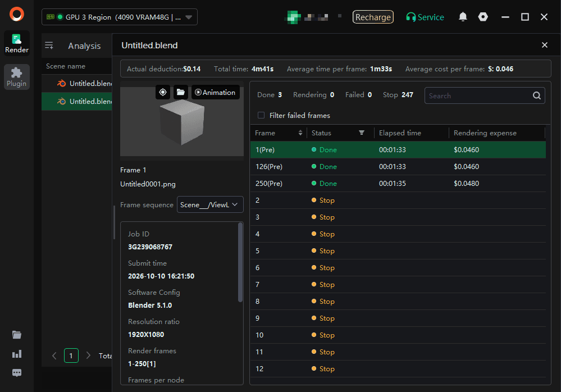This screenshot has height=392, width=561.
Task: Open the GPU 3 Region dropdown
Action: [x=120, y=17]
